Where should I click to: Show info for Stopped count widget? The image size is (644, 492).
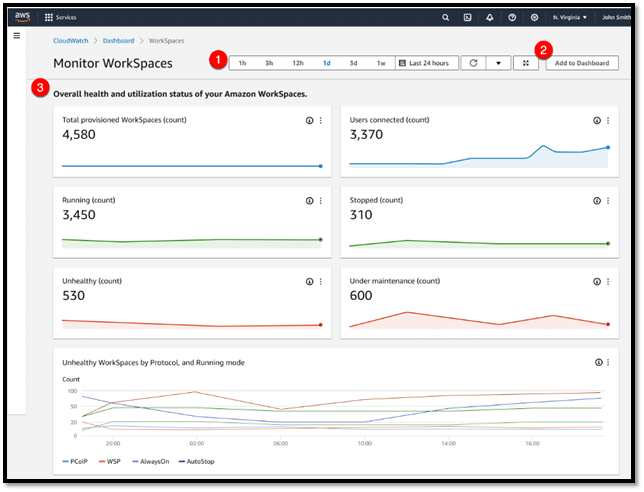pos(597,201)
